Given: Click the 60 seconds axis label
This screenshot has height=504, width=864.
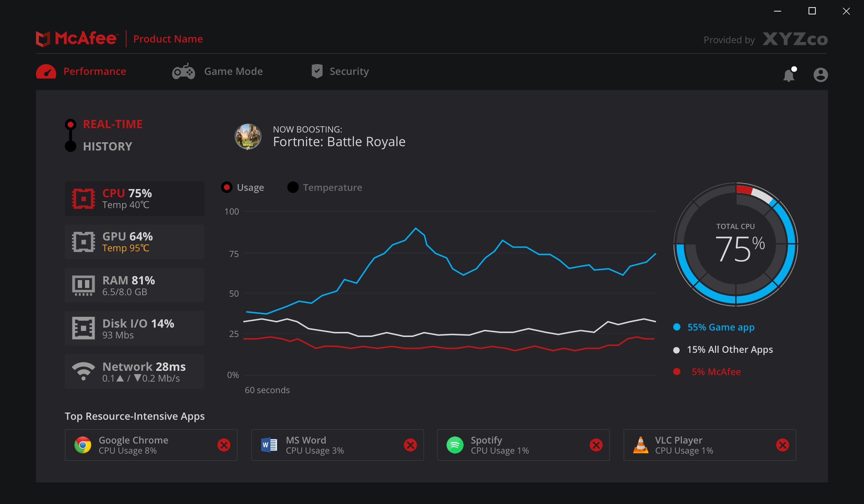Looking at the screenshot, I should 267,390.
